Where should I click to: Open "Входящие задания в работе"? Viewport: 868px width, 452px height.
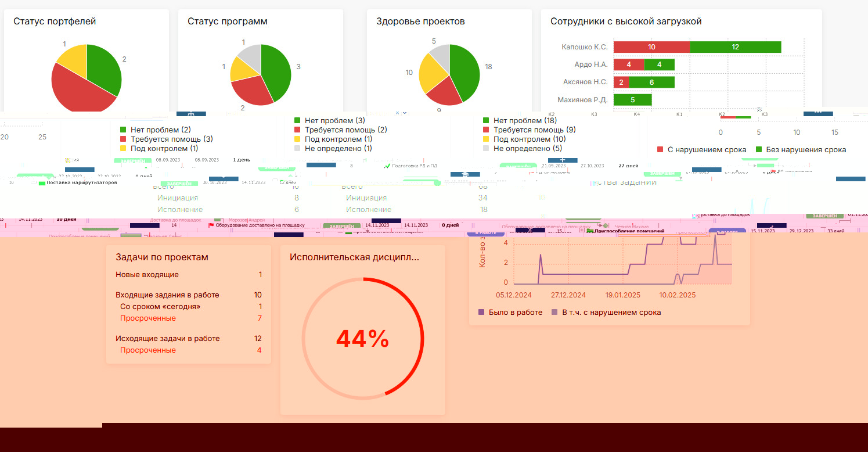tap(189, 295)
